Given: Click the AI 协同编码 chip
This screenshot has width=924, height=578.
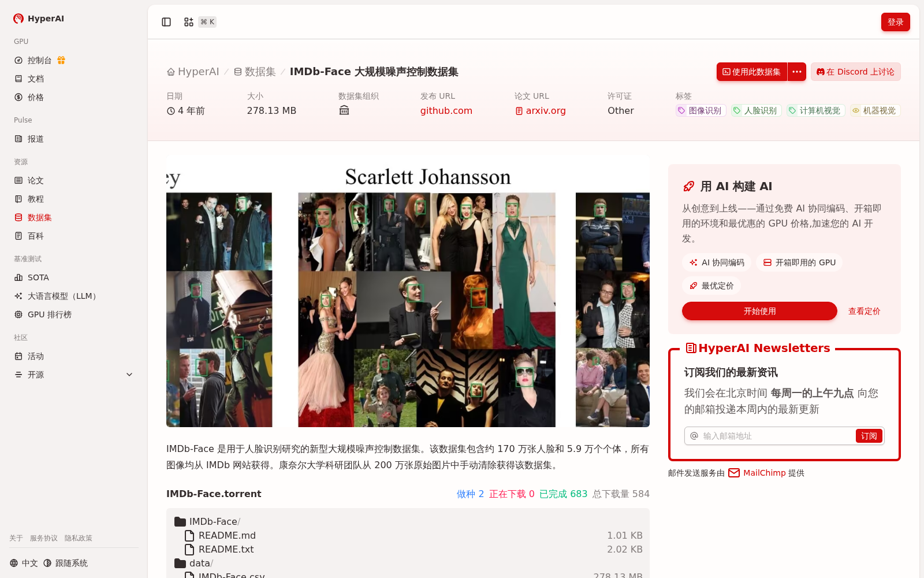Looking at the screenshot, I should [717, 262].
